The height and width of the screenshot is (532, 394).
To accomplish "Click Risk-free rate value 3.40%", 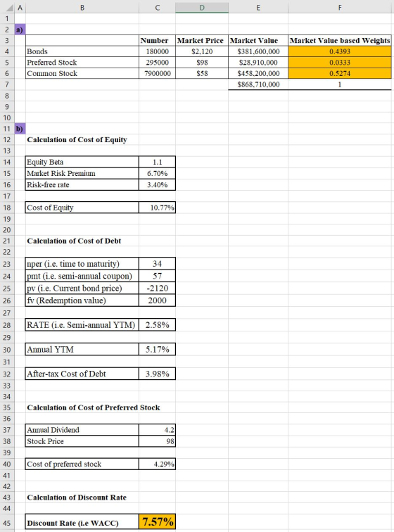I will point(157,184).
